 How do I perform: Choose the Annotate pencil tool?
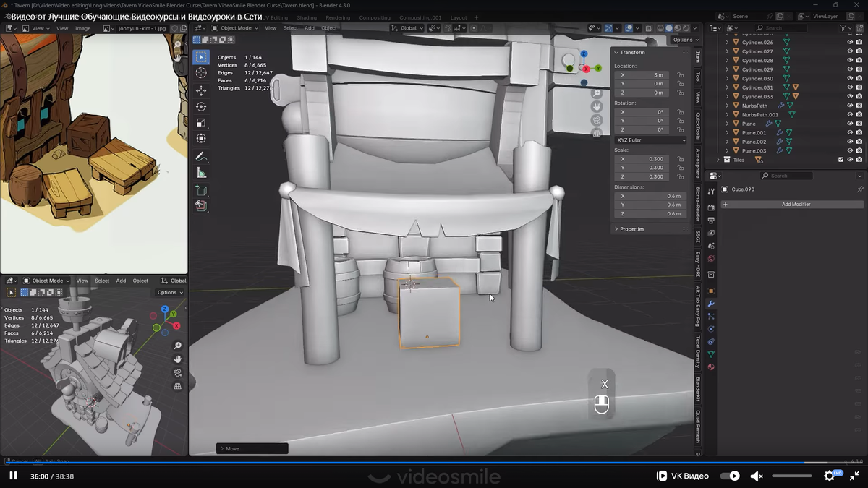tap(201, 157)
